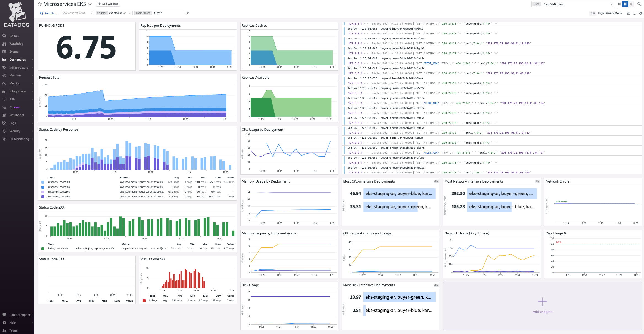Expand the Microservices EKS title chevron
This screenshot has width=644, height=334.
(90, 4)
